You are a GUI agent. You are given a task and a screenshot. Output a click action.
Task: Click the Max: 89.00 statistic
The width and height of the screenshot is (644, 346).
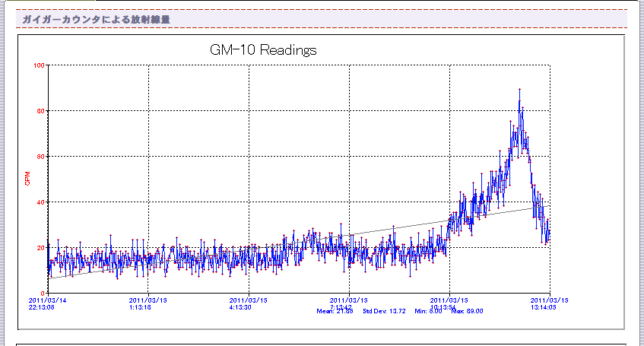tap(467, 311)
